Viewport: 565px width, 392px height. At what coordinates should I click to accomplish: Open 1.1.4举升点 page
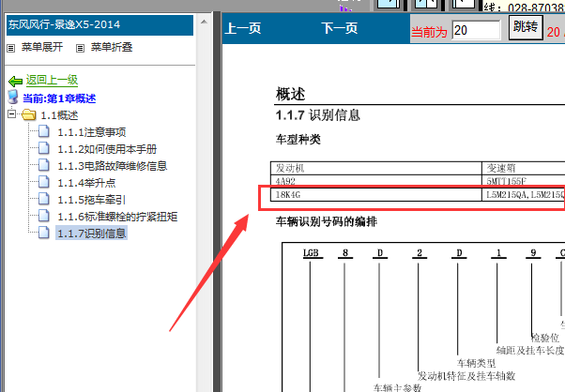point(86,183)
